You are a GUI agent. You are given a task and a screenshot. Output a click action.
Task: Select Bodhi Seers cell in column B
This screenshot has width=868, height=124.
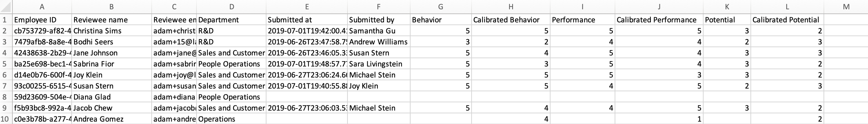112,42
